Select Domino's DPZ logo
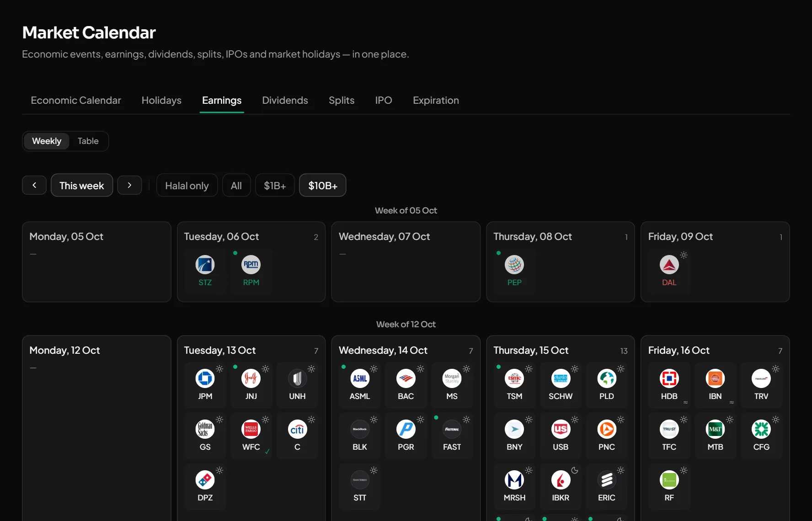812x521 pixels. [205, 480]
